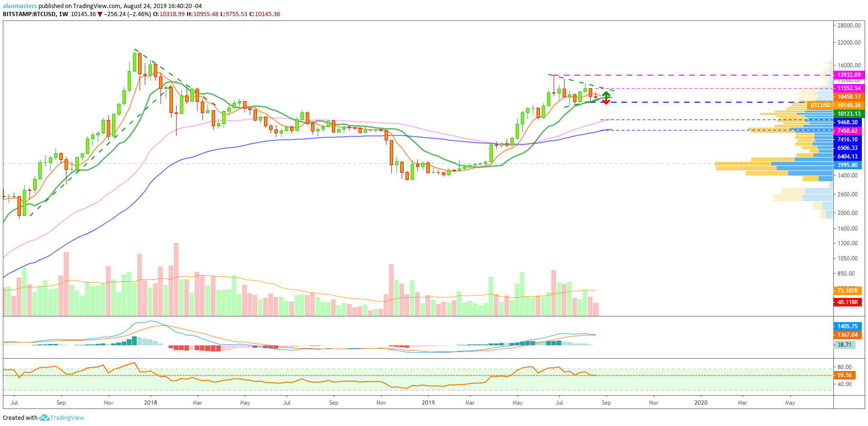This screenshot has height=426, width=868.
Task: Click the low value L:9755.53 in header
Action: (x=234, y=14)
